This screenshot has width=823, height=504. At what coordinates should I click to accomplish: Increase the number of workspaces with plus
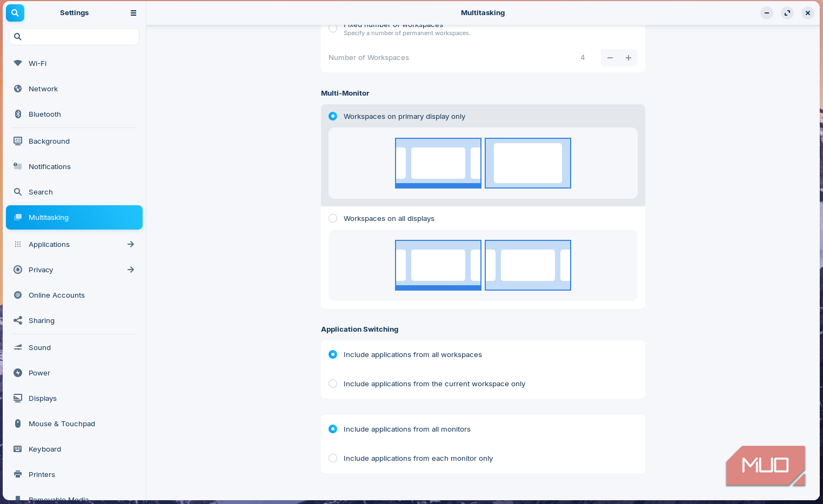[628, 58]
